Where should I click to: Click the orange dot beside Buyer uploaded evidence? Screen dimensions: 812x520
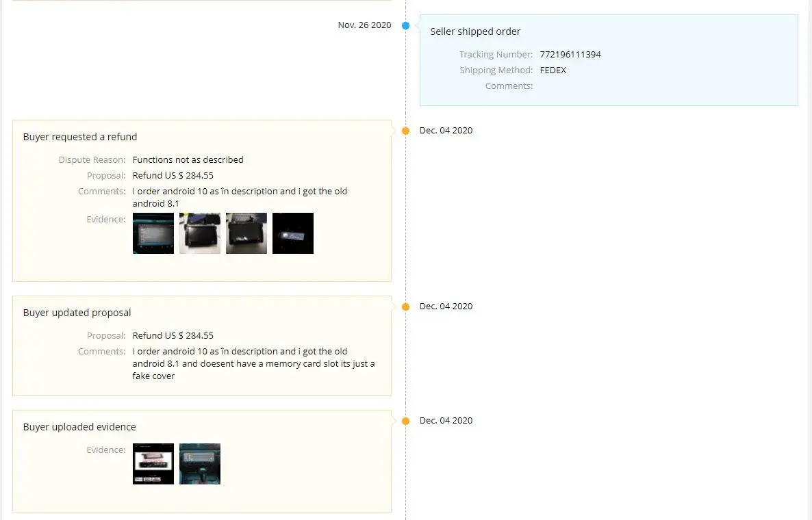[x=405, y=421]
